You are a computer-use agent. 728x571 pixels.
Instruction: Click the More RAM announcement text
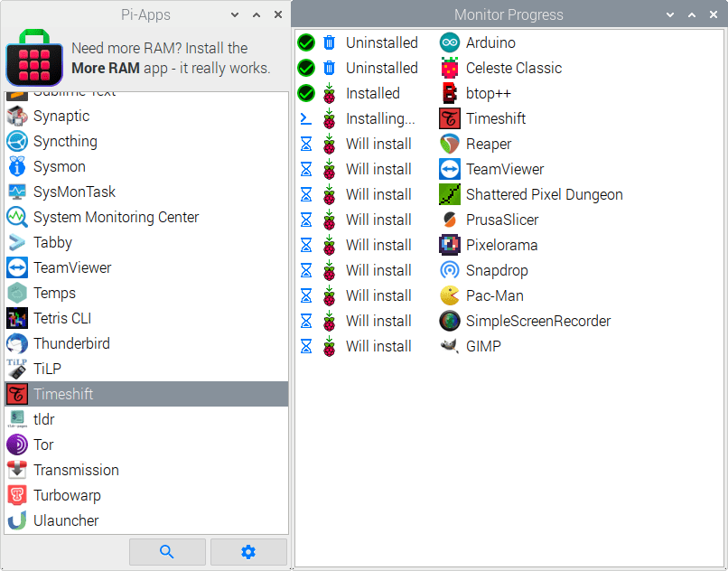[171, 58]
